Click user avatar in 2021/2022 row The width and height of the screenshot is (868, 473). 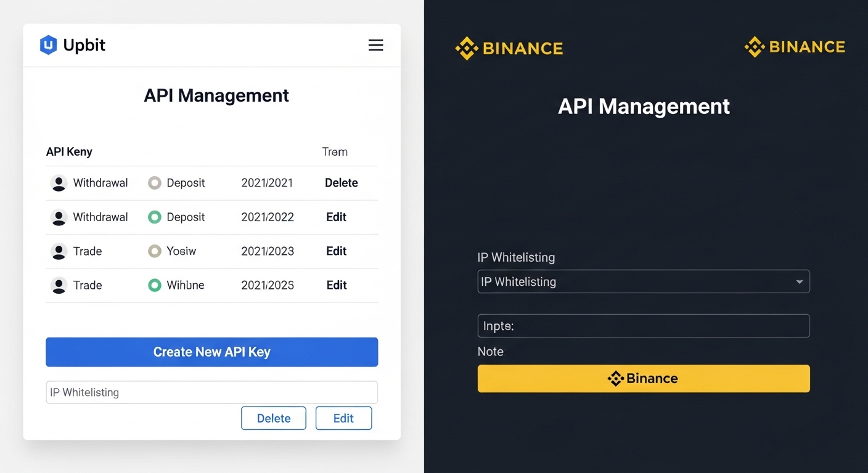coord(59,217)
